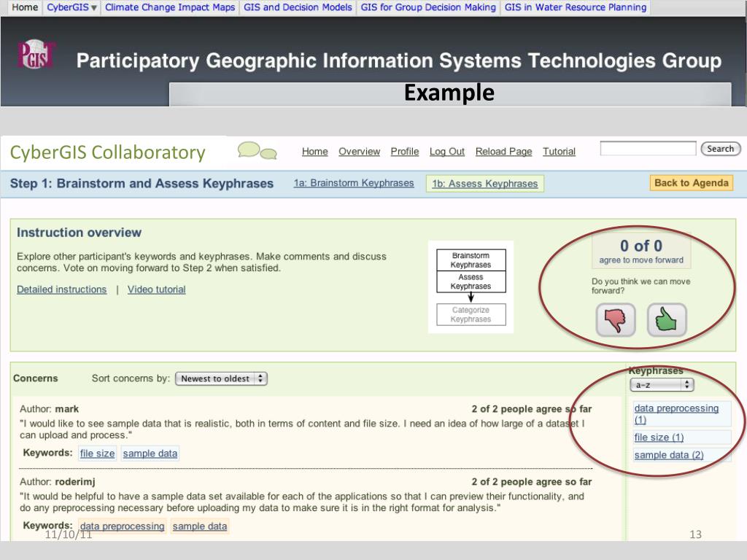Open the Sort concerns by dropdown
This screenshot has width=747, height=560.
tap(221, 378)
